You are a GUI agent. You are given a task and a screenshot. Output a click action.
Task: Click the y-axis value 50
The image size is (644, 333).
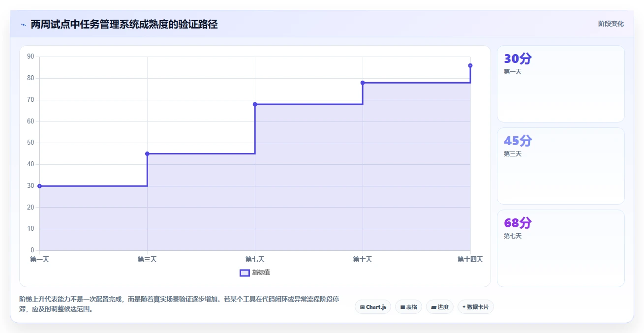(31, 143)
